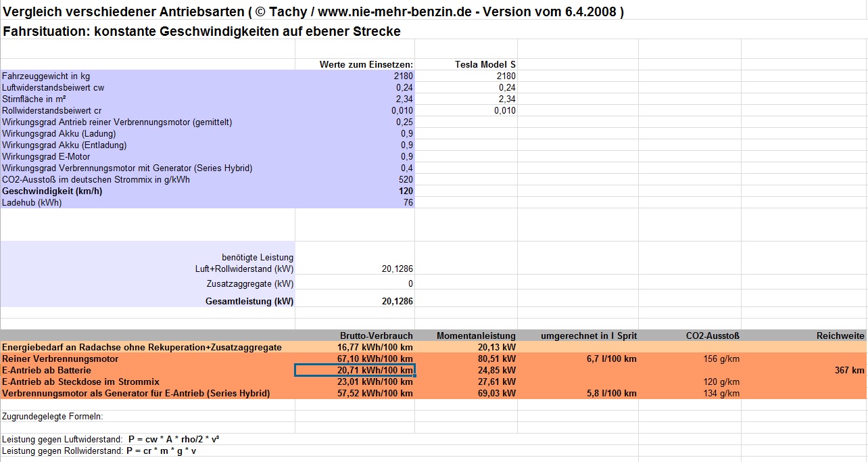Select the Tesla Model S column header
The image size is (868, 462).
(x=485, y=64)
